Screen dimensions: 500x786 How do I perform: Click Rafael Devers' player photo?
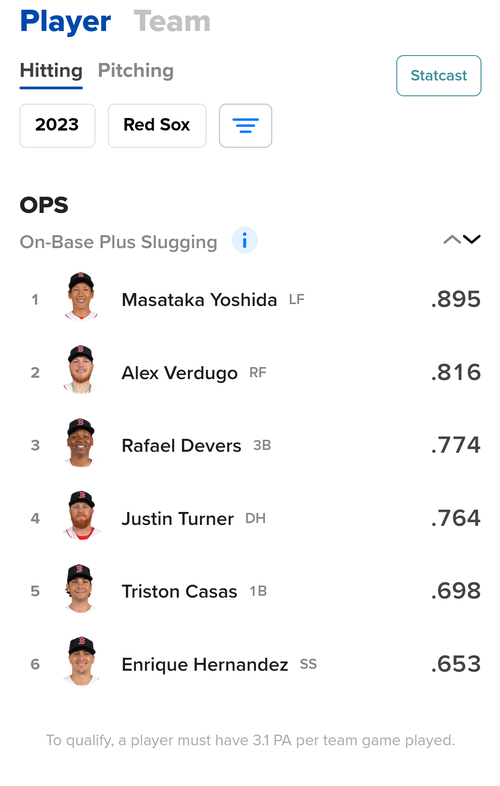pyautogui.click(x=81, y=442)
